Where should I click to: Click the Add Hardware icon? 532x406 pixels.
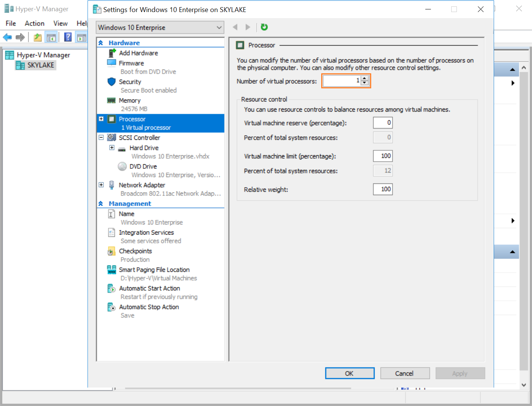coord(112,53)
